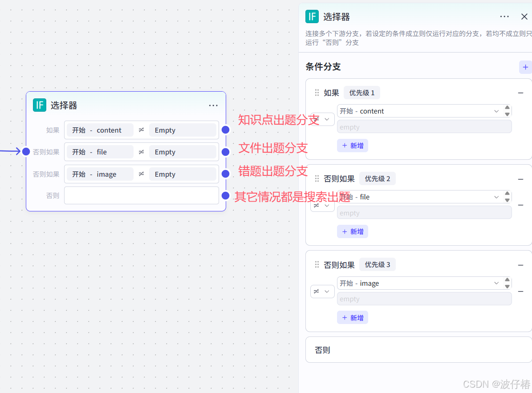Remove the priority 1 branch with minus icon
This screenshot has width=532, height=393.
point(520,93)
